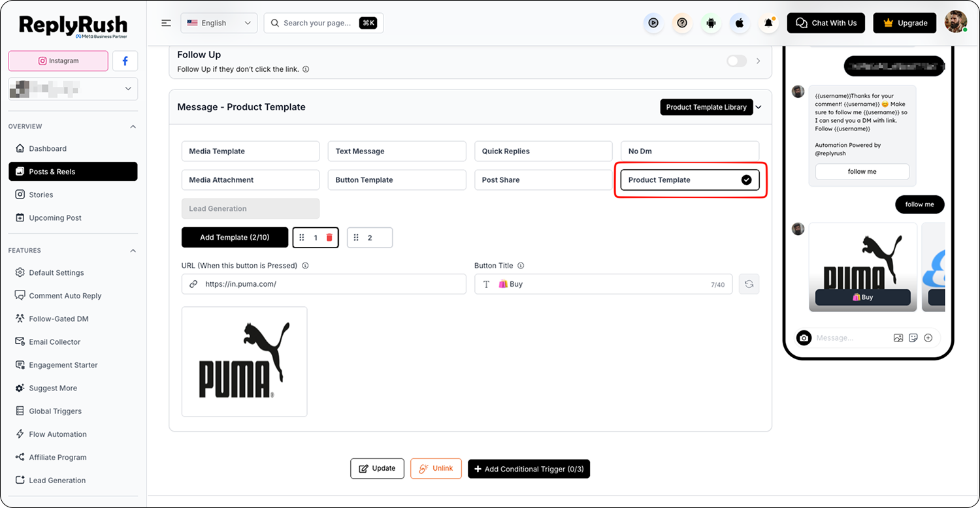Collapse the Overview sidebar section
Screen dimensions: 980x508
point(133,127)
